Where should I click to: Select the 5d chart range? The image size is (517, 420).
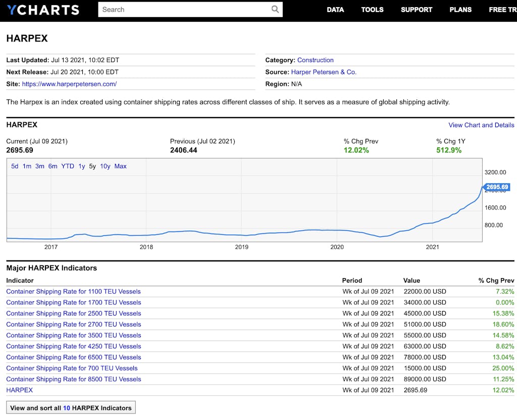click(x=15, y=166)
